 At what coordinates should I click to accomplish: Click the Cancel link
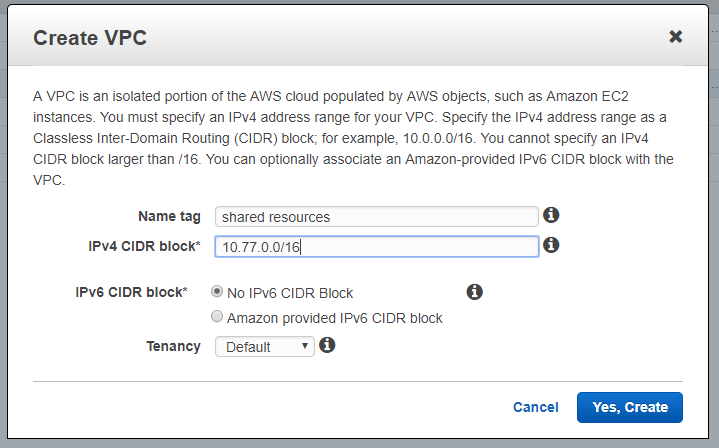coord(535,407)
